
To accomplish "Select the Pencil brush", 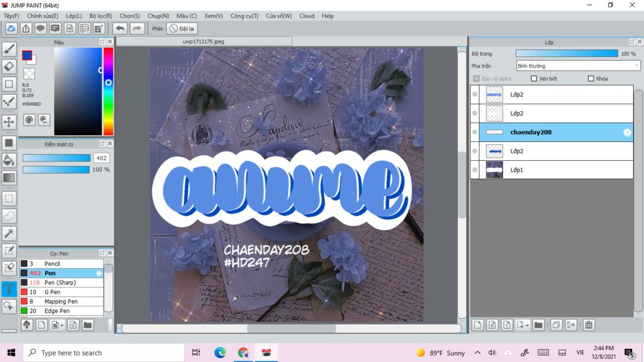I will coord(62,264).
